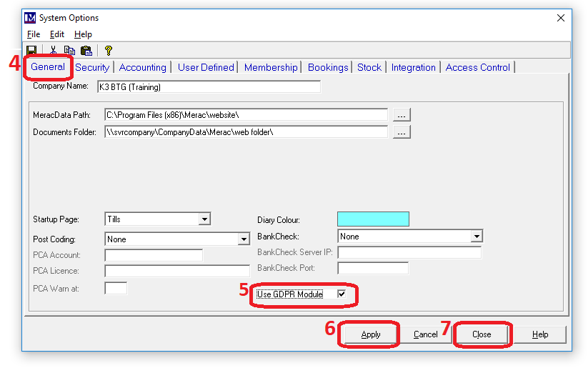Click the Documents Folder text field
This screenshot has width=588, height=368.
pyautogui.click(x=246, y=132)
